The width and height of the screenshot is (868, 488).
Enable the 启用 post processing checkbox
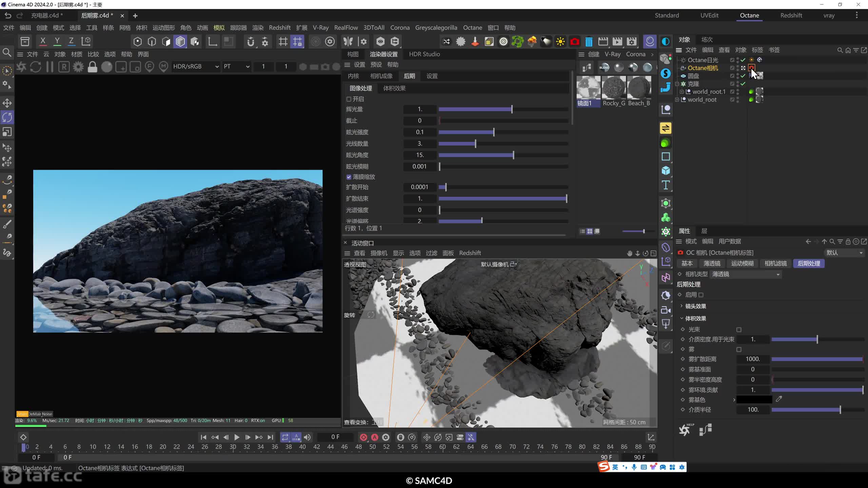pos(701,295)
